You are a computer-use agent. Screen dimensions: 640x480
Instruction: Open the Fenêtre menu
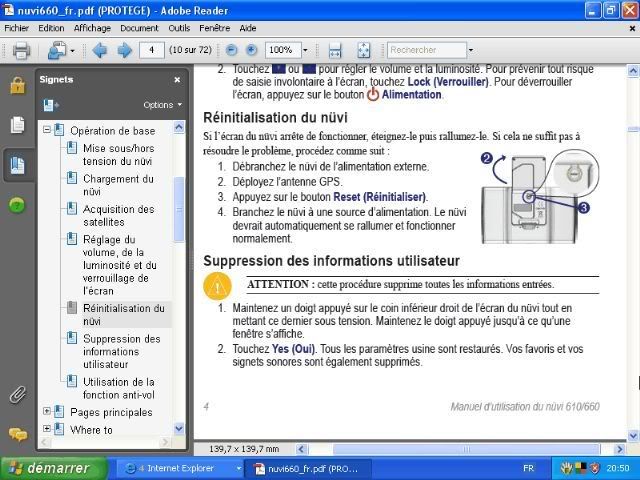coord(215,28)
